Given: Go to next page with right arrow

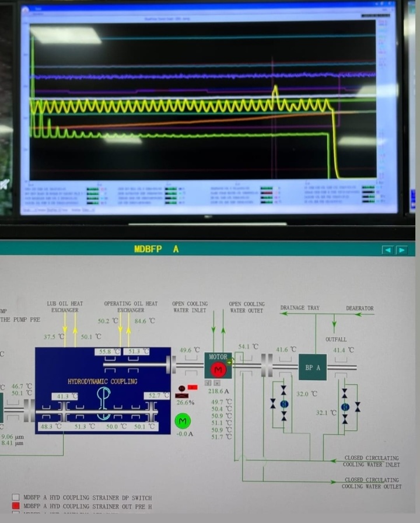Looking at the screenshot, I should point(402,250).
